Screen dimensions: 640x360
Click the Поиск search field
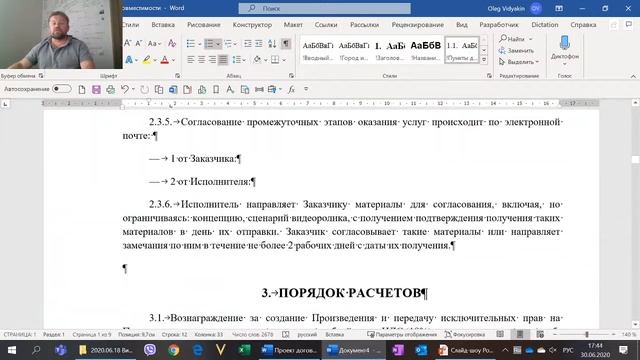(x=324, y=8)
